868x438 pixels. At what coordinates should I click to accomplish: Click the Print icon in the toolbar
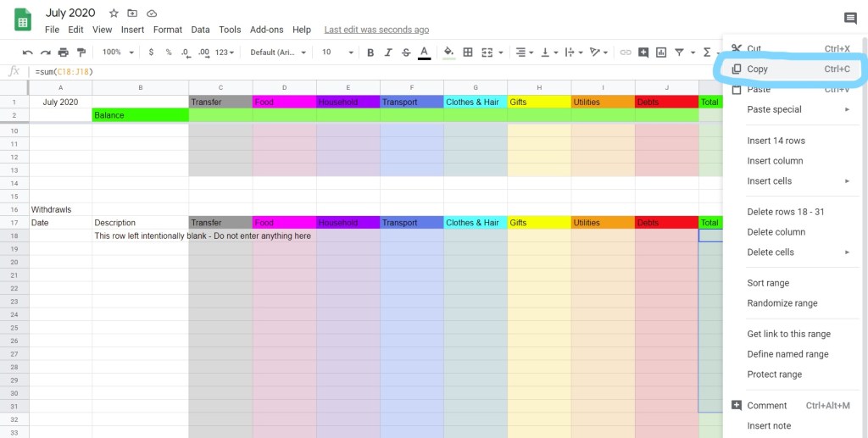point(64,53)
